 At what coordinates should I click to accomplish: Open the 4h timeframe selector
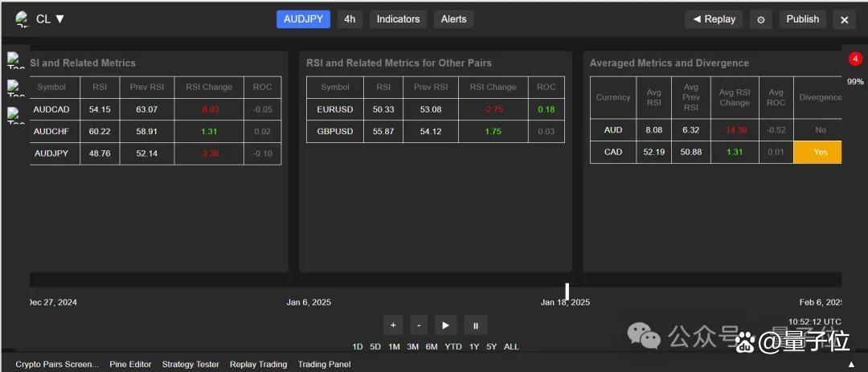(349, 19)
